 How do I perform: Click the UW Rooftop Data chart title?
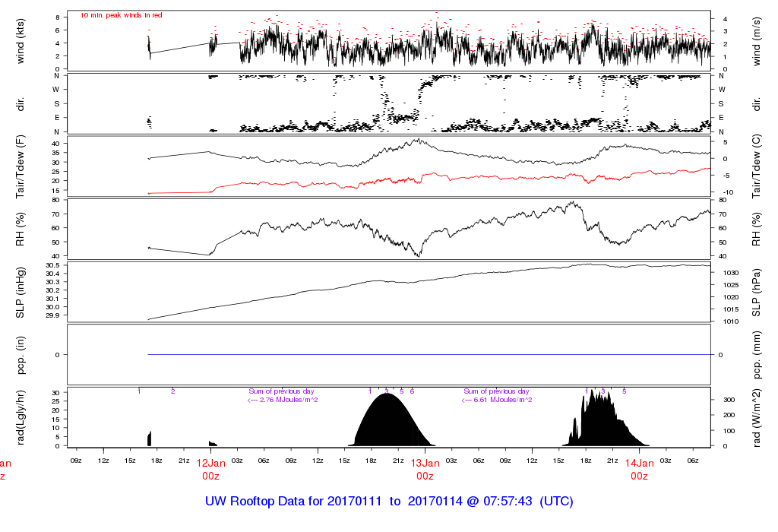click(x=389, y=502)
